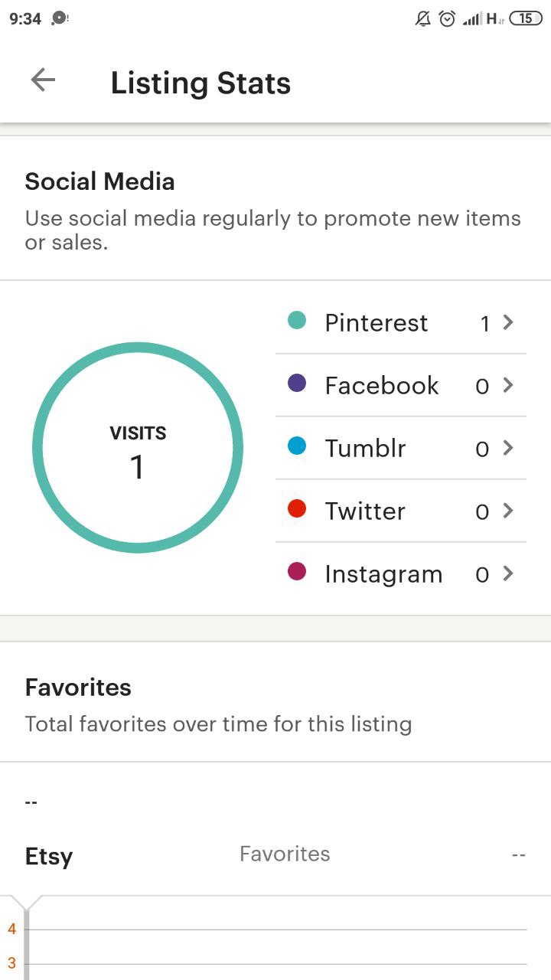Open the Twitter row chevron
Viewport: 551px width, 980px height.
pyautogui.click(x=507, y=511)
